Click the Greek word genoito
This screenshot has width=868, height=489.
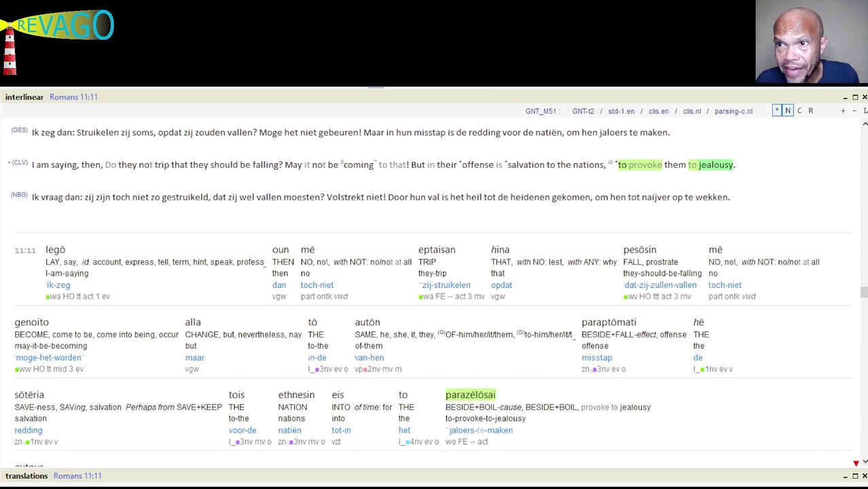coord(32,323)
